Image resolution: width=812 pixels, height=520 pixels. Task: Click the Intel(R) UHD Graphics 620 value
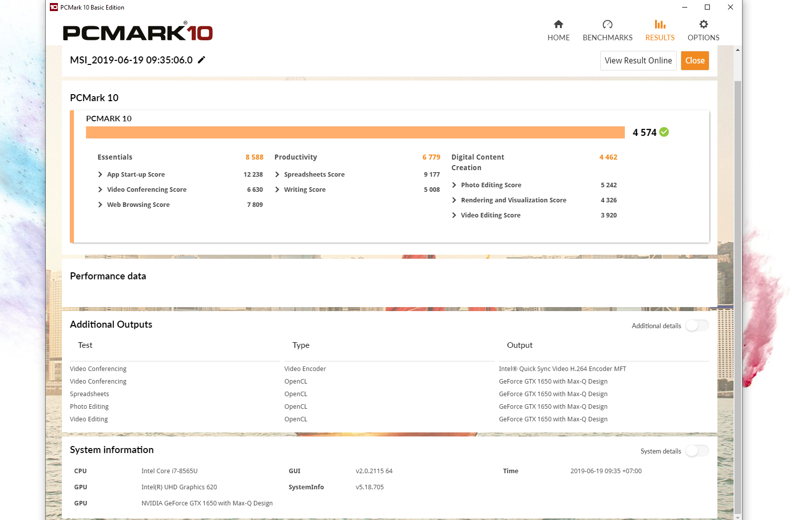pos(179,487)
